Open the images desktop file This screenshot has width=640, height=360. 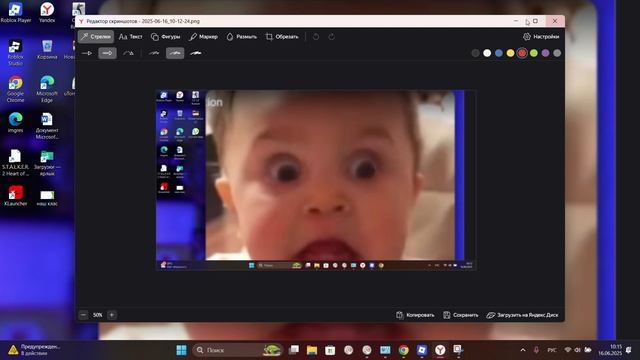(x=16, y=122)
